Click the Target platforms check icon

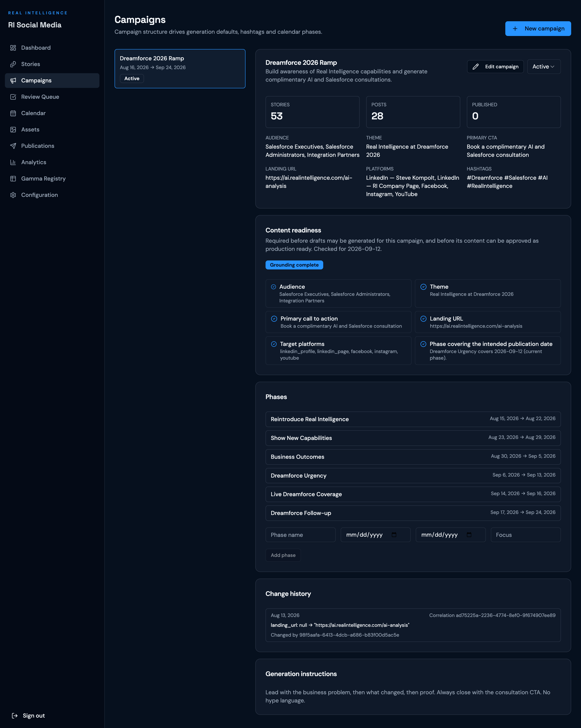coord(274,344)
